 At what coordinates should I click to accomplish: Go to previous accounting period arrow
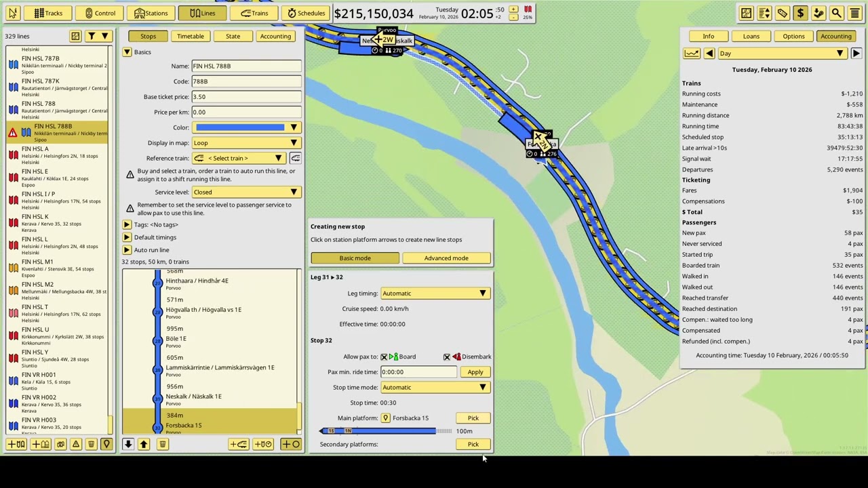[709, 54]
